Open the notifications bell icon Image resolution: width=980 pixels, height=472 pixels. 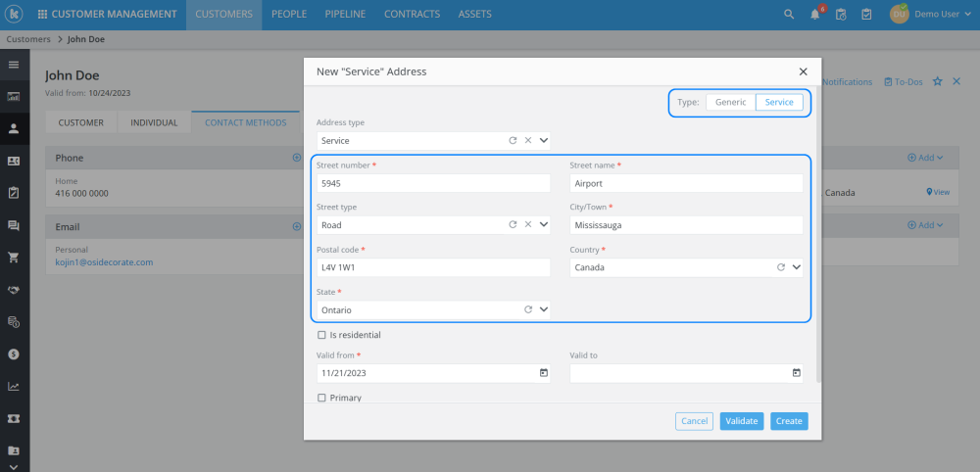tap(814, 15)
